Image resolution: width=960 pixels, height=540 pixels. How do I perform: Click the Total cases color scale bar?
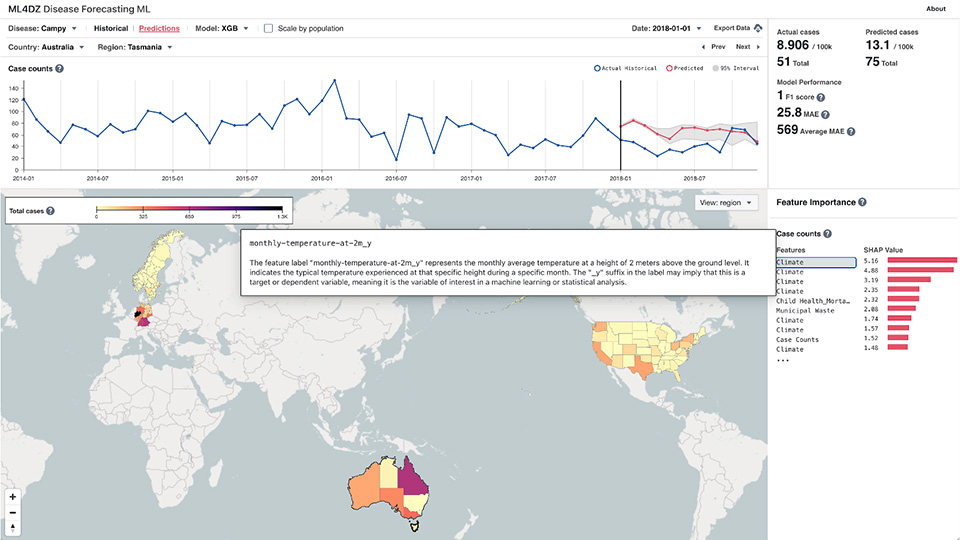[189, 209]
